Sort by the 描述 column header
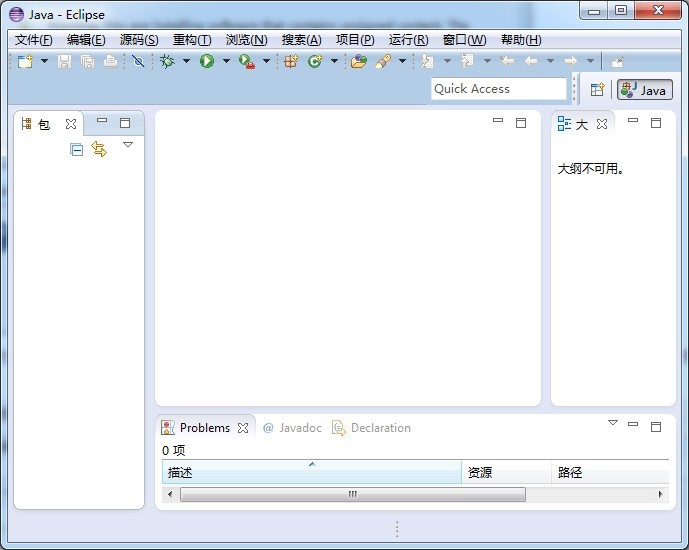This screenshot has width=689, height=550. coord(312,472)
